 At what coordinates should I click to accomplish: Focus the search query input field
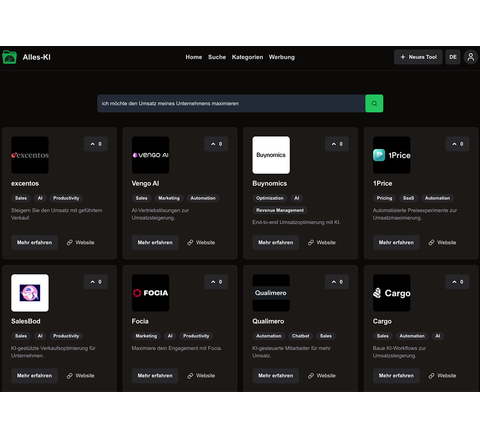(x=231, y=103)
